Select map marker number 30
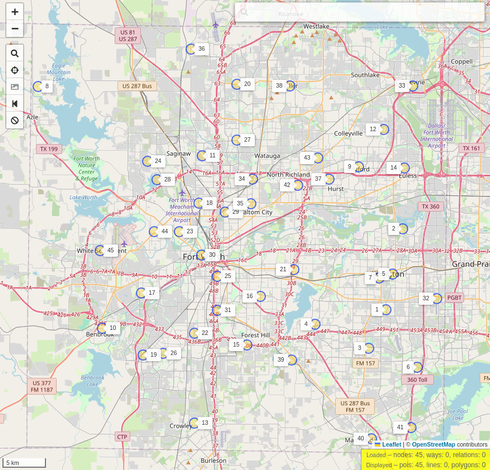This screenshot has width=490, height=470. (201, 255)
